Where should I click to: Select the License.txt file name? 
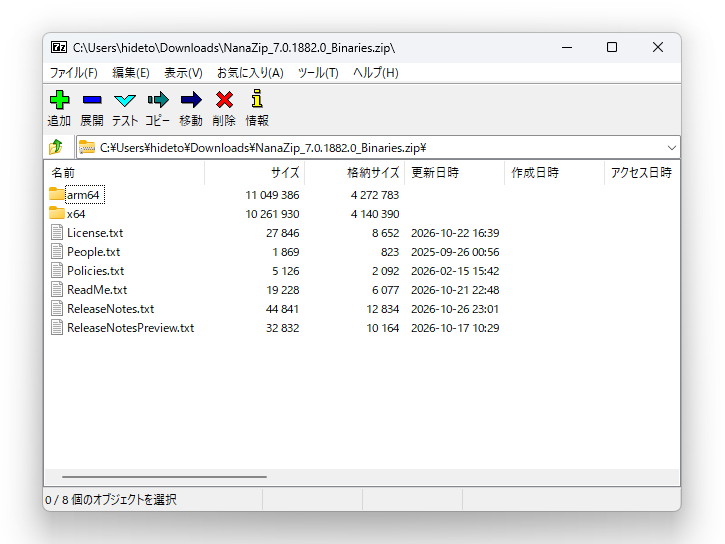coord(95,233)
